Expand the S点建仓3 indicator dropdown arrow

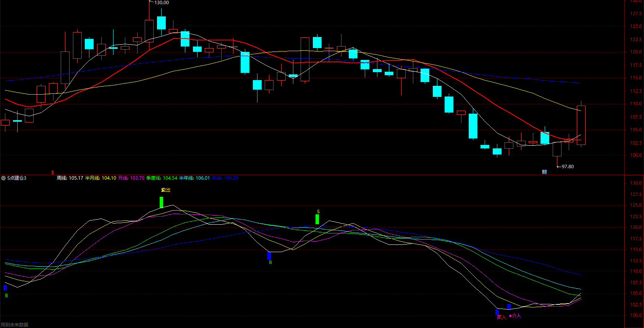pos(3,178)
